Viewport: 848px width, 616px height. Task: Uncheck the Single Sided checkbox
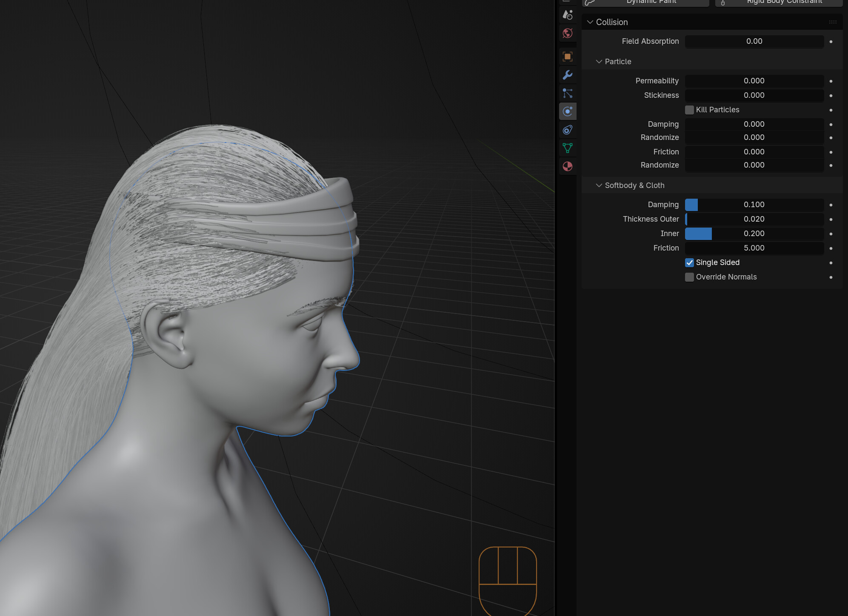689,262
